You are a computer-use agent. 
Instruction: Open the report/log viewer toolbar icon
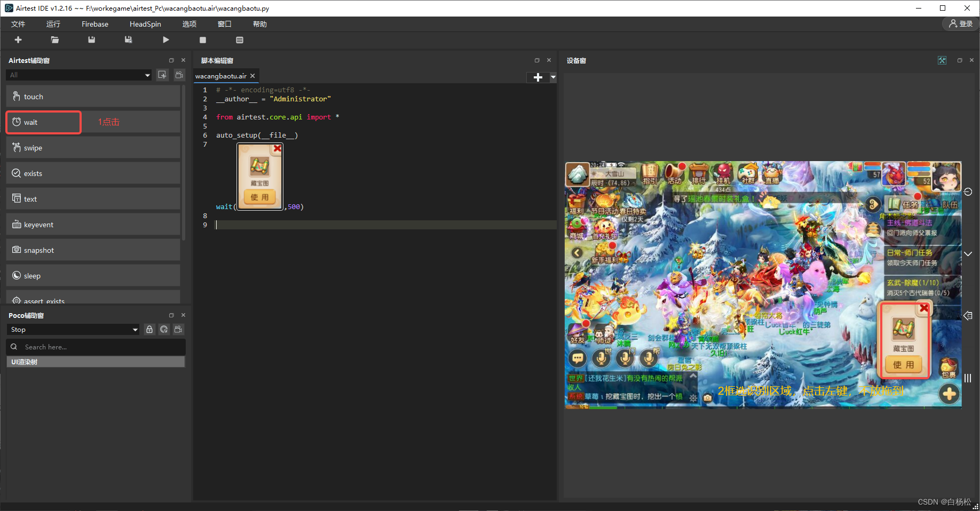(x=240, y=40)
